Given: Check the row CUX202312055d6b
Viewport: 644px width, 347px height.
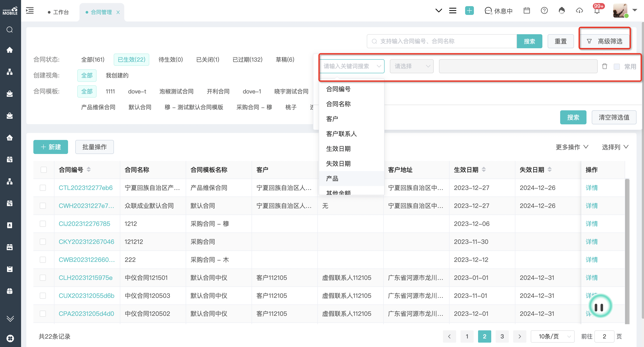Looking at the screenshot, I should (x=43, y=296).
